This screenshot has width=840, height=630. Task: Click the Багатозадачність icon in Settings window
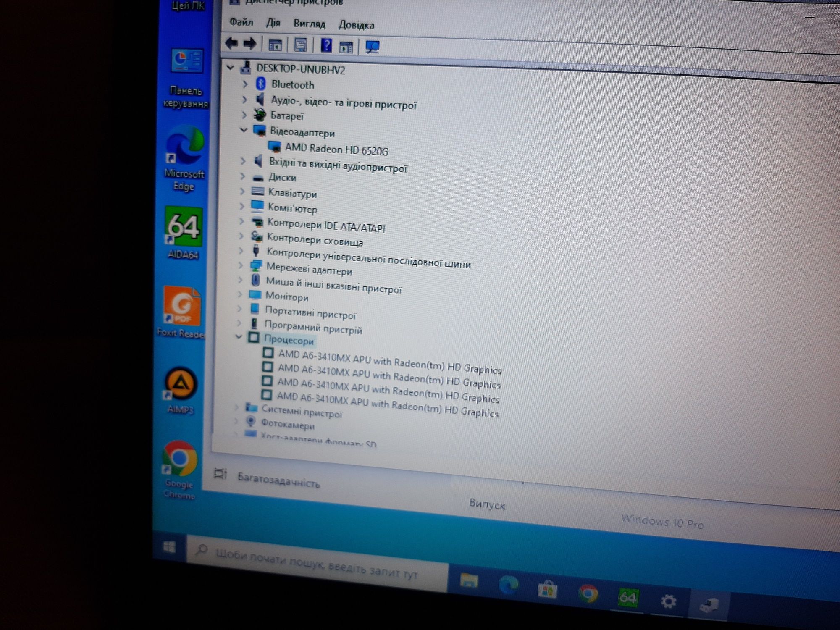(x=220, y=474)
